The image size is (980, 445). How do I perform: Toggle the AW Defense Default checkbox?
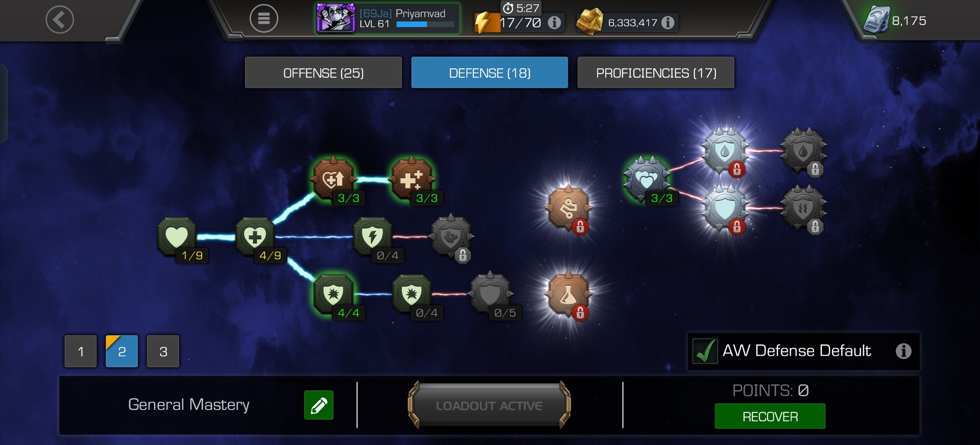point(705,351)
